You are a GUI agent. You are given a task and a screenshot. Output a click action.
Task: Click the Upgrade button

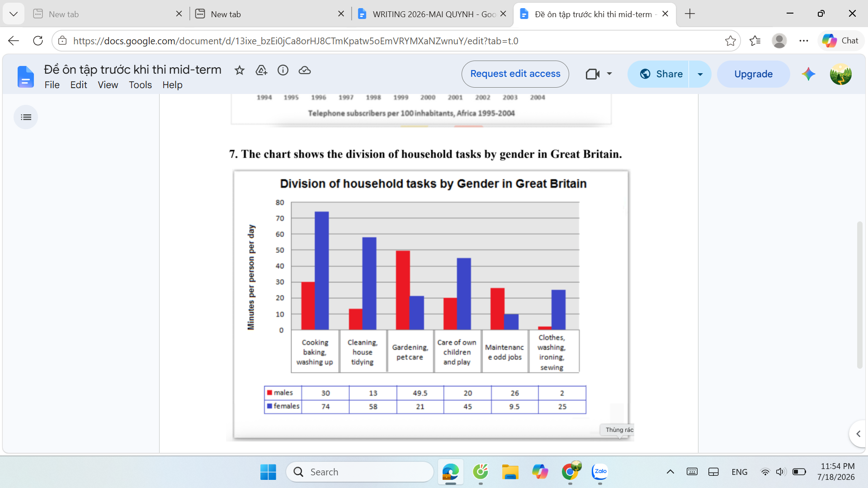pos(753,74)
